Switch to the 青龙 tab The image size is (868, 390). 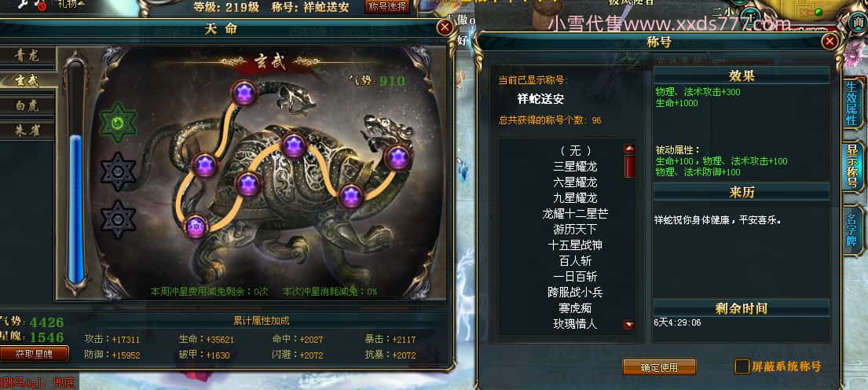point(27,55)
